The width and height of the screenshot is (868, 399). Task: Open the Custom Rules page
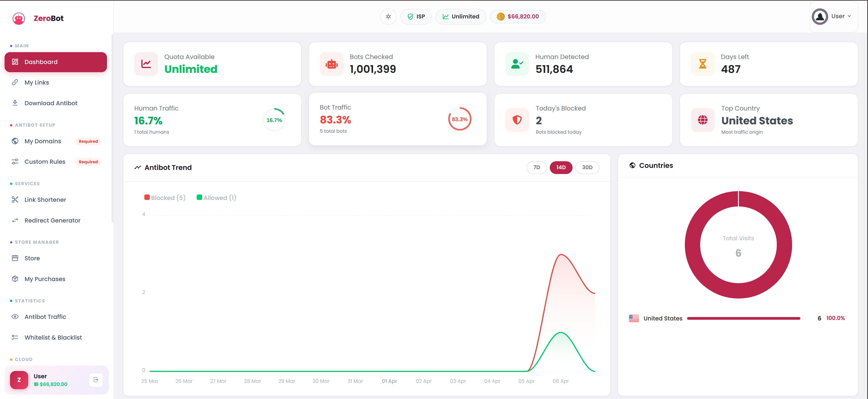[44, 162]
